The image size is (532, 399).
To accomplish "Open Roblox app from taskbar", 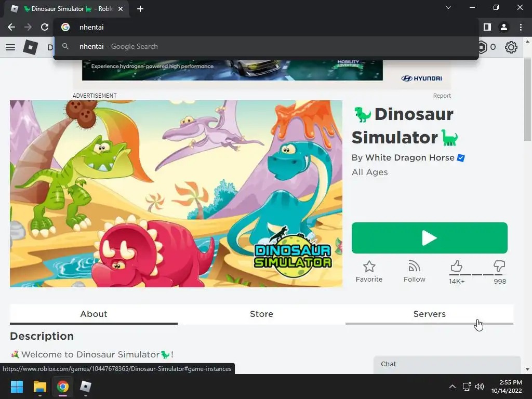I will [x=86, y=387].
